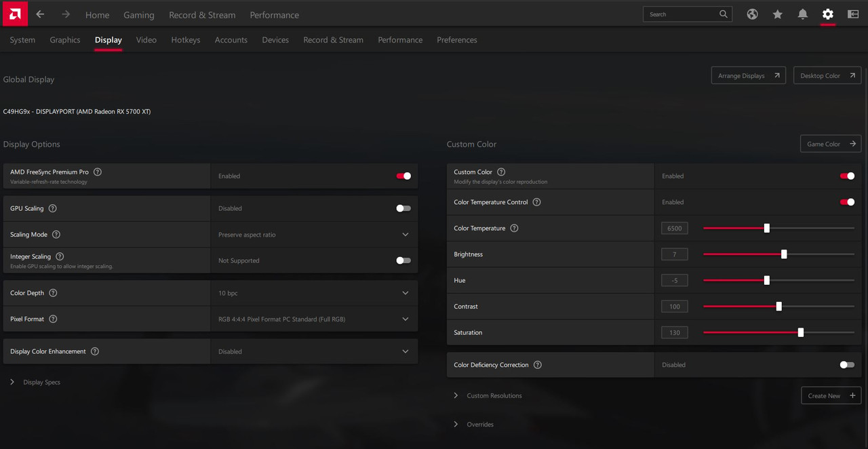Enable GPU Scaling toggle
Viewport: 868px width, 449px height.
click(x=403, y=208)
